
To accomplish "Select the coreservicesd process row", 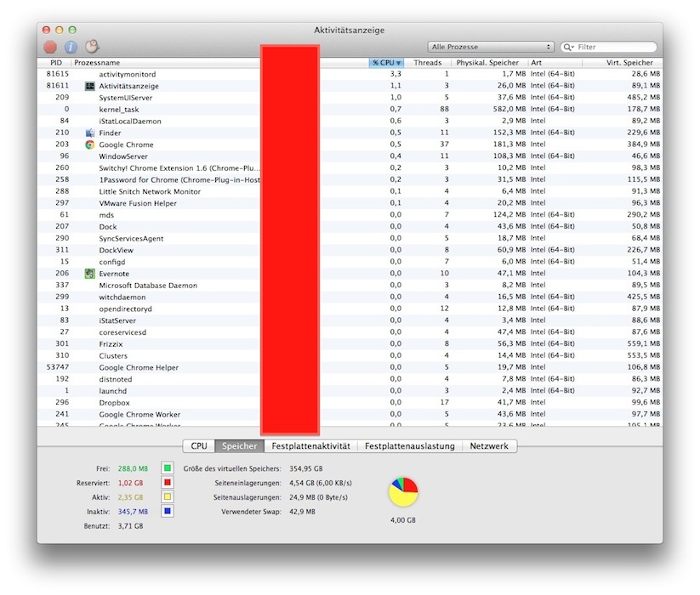I will 350,332.
